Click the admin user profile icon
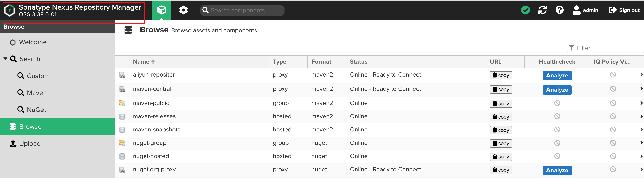 [576, 10]
